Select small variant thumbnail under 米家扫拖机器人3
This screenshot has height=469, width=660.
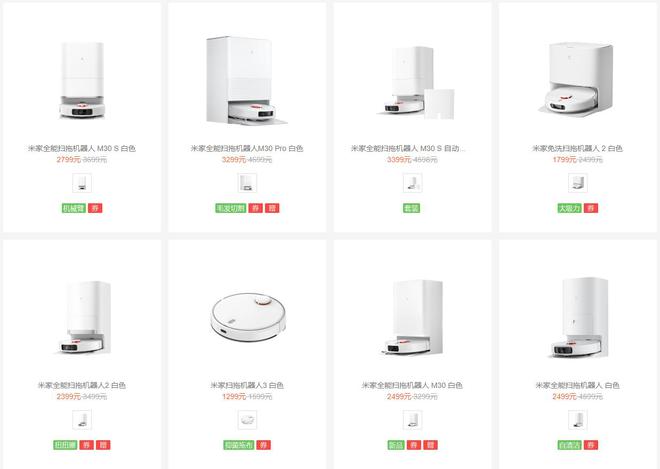click(x=247, y=420)
